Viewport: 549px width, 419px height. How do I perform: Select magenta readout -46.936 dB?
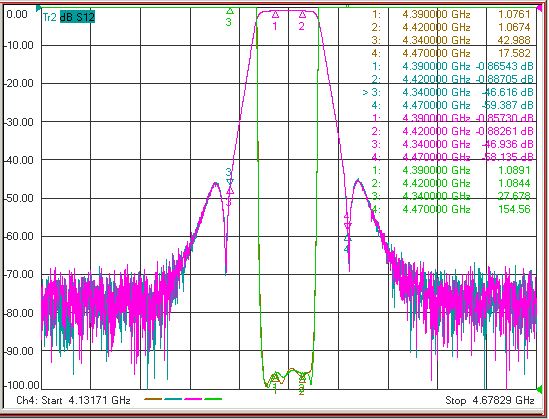pos(507,144)
